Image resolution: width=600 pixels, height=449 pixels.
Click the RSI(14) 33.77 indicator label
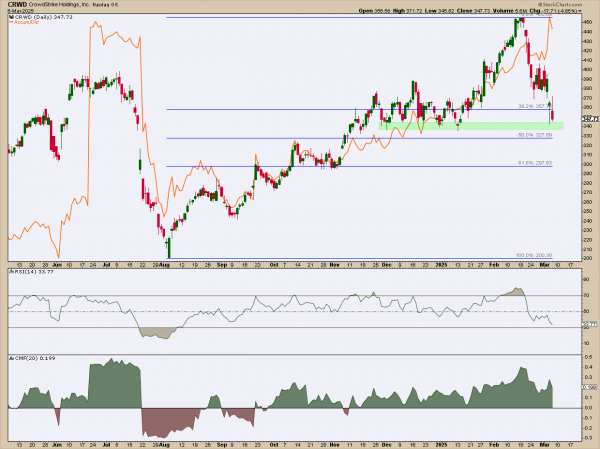(33, 272)
